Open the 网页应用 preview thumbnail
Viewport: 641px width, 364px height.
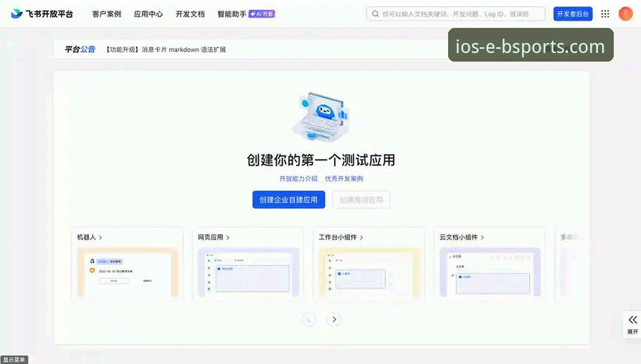pos(248,272)
